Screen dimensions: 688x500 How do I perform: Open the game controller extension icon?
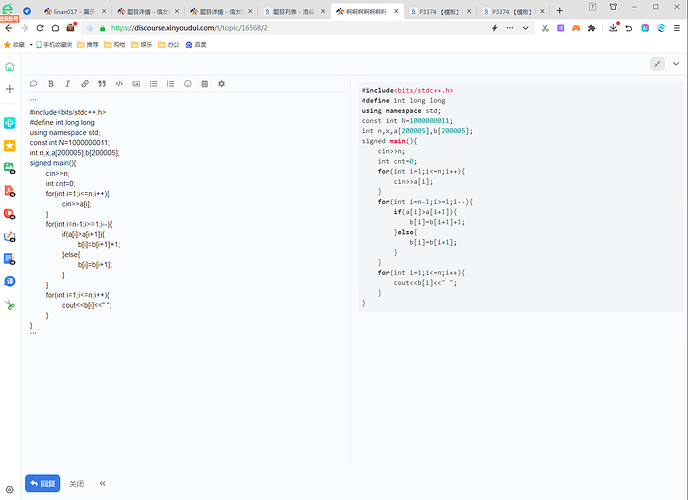click(x=576, y=28)
